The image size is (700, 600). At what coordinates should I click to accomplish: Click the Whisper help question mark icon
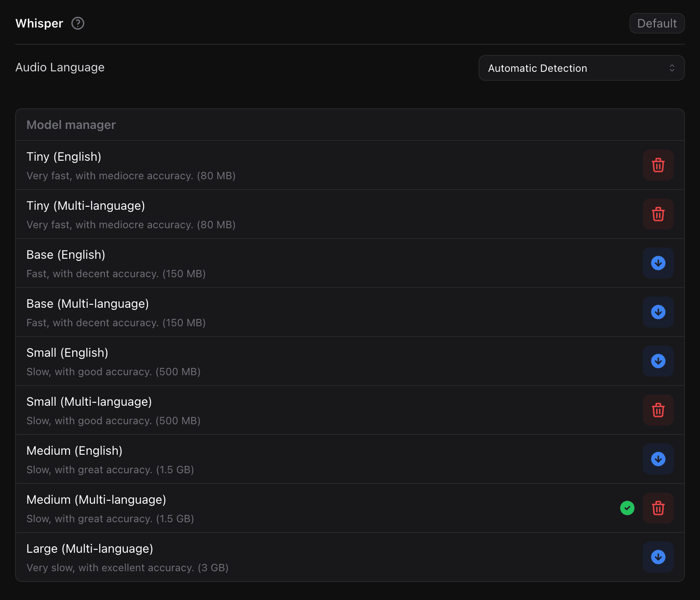pos(78,23)
